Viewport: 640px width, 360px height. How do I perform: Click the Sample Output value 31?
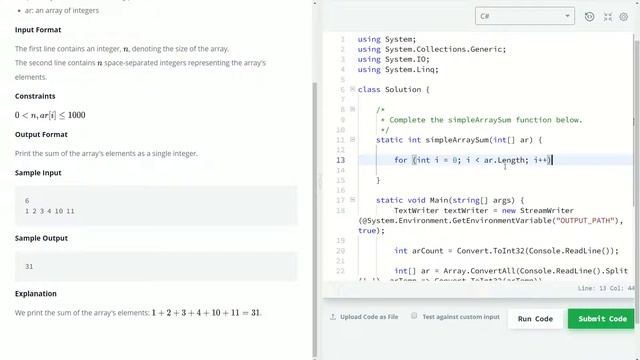pyautogui.click(x=29, y=267)
